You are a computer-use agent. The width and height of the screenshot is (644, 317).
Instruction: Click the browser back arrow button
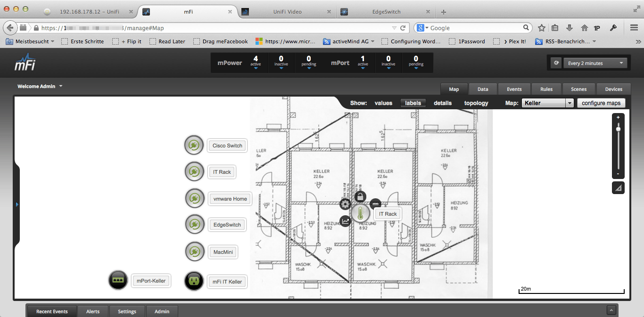coord(10,28)
